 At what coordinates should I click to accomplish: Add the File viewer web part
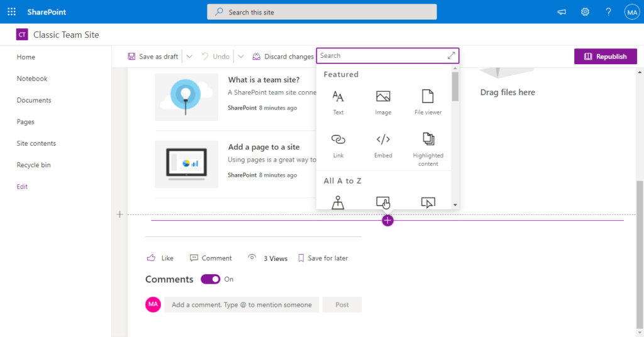click(x=428, y=102)
